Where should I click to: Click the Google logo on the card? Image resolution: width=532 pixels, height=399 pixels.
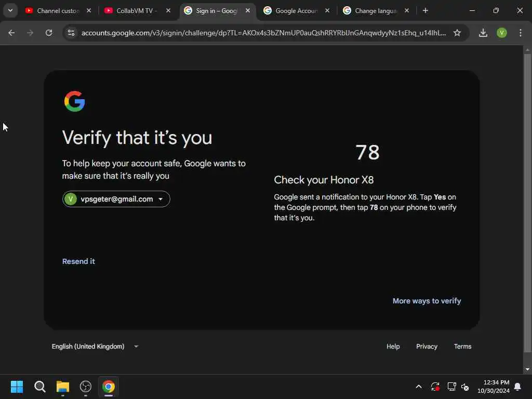(75, 101)
